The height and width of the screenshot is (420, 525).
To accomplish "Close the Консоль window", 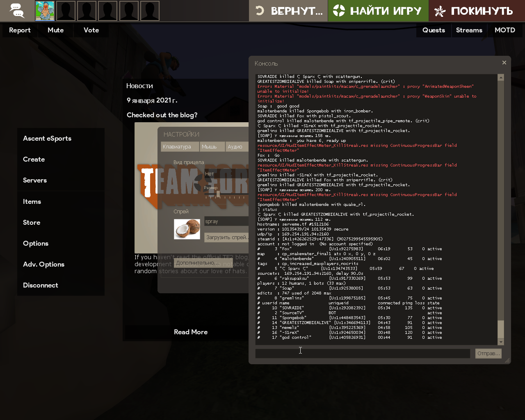I will (x=504, y=63).
